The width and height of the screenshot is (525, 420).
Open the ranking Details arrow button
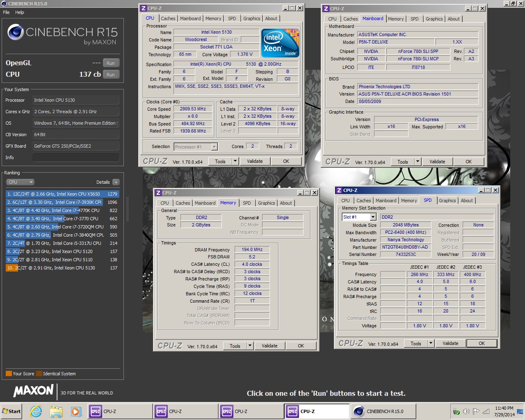pos(116,182)
